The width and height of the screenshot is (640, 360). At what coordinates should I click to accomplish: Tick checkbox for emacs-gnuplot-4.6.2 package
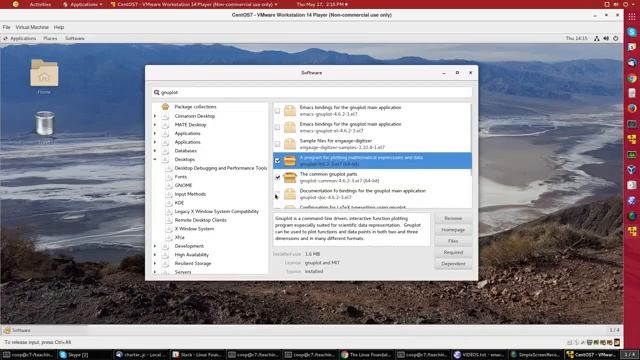coord(278,111)
